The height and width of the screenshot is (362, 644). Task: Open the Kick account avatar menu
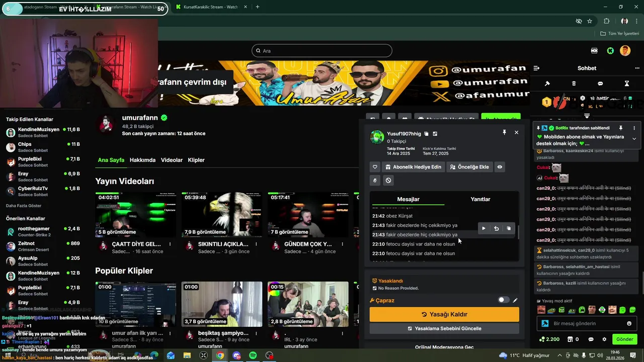625,51
